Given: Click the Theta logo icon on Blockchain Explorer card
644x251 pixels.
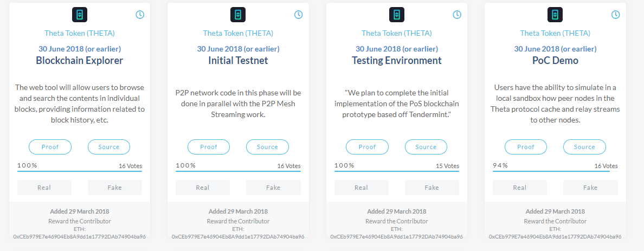Looking at the screenshot, I should coord(80,15).
